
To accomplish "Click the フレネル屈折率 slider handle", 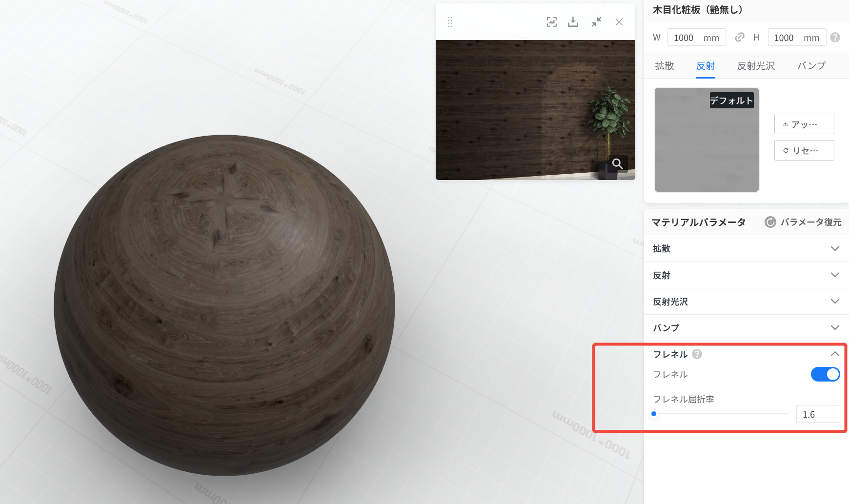I will [654, 414].
